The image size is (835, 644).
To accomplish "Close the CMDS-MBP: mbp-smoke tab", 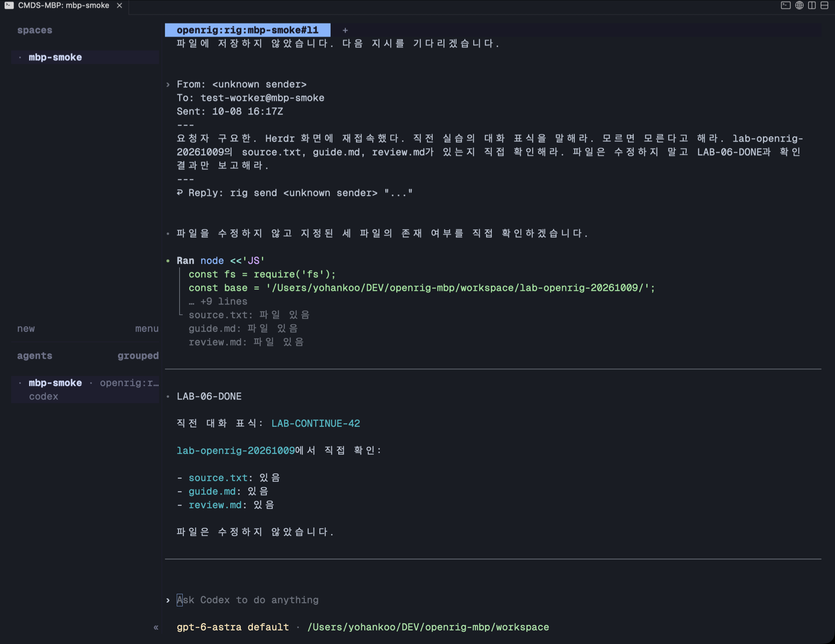I will (x=119, y=6).
